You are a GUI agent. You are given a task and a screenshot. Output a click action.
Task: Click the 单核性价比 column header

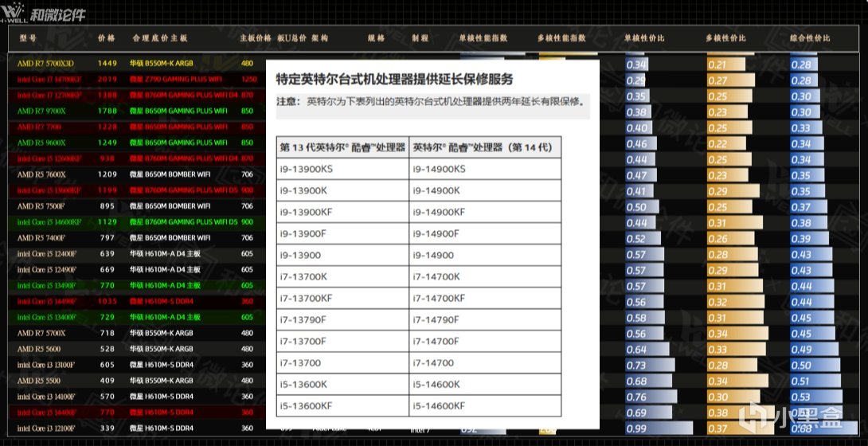644,38
